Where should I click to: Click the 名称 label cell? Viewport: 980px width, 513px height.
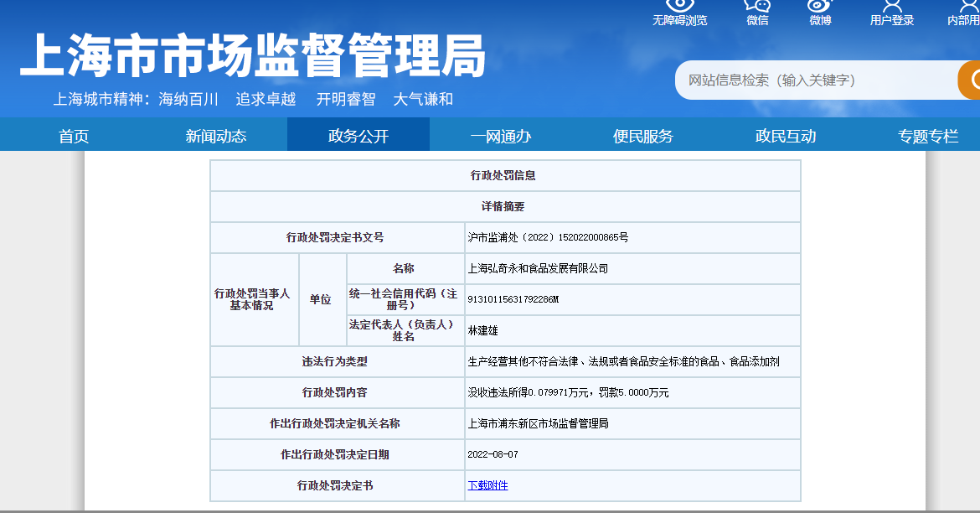(405, 268)
